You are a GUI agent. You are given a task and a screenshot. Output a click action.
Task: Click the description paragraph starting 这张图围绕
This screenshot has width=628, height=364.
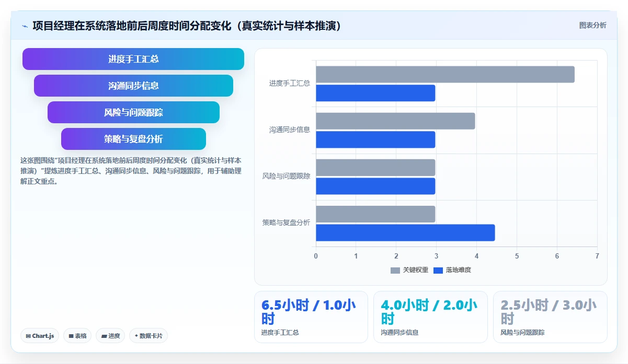131,171
